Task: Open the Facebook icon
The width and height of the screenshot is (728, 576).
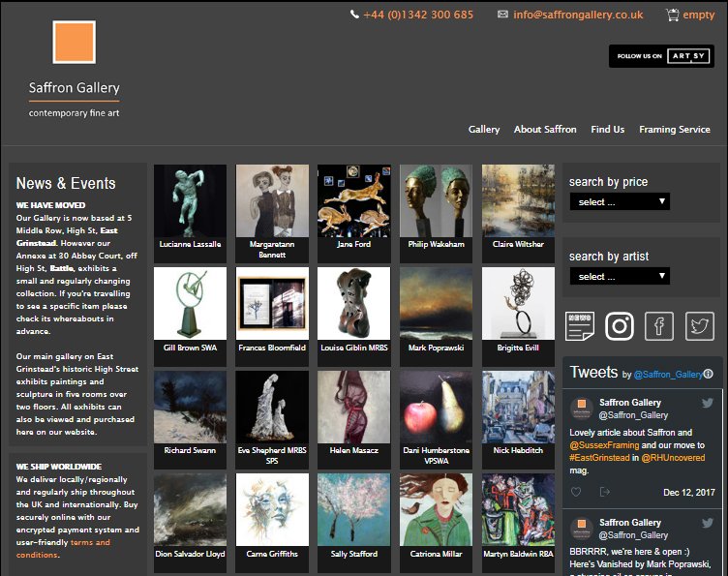Action: tap(659, 326)
